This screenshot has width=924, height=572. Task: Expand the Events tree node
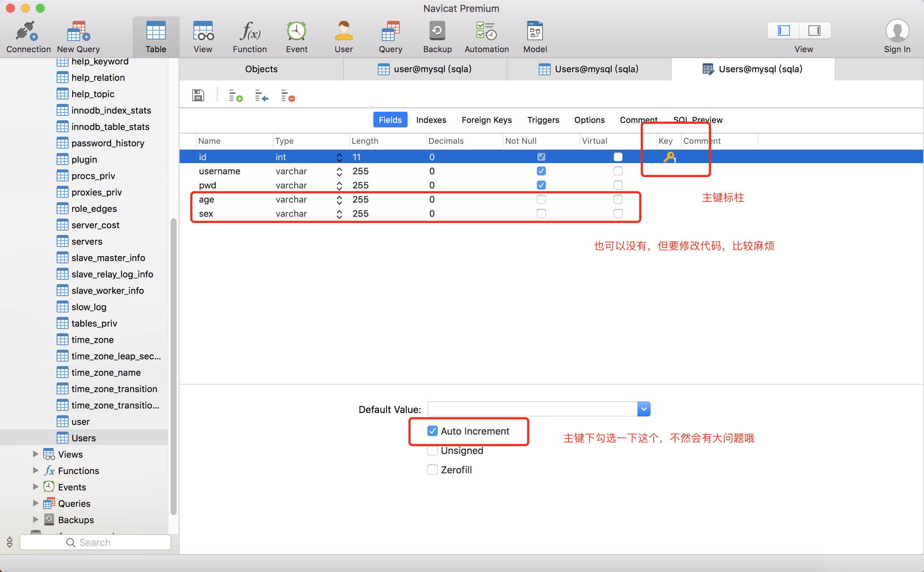35,486
